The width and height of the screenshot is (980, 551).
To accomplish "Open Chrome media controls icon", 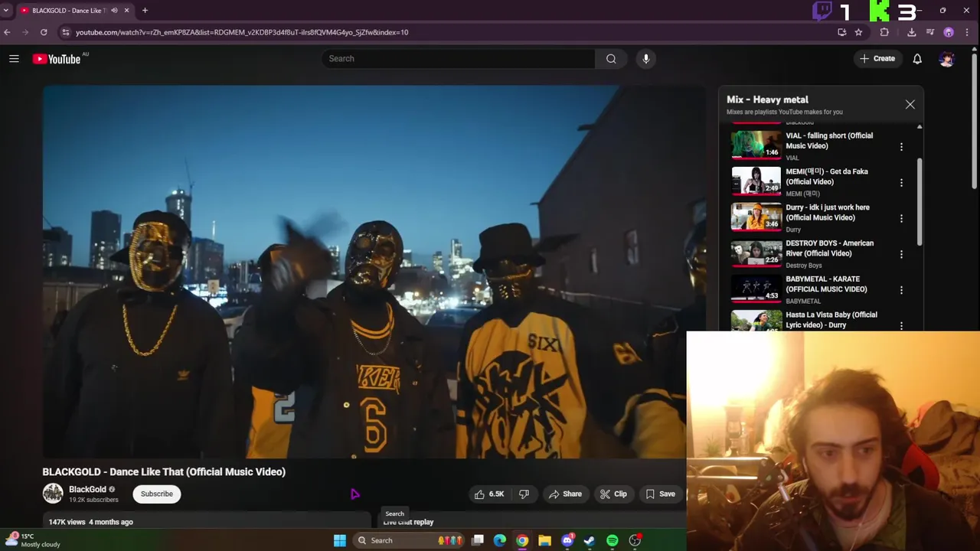I will pyautogui.click(x=930, y=32).
